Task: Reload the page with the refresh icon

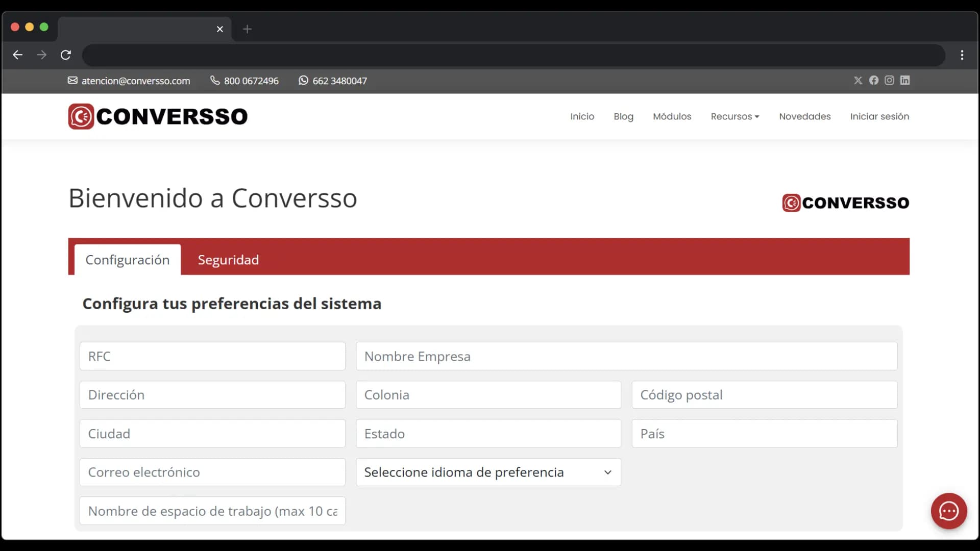Action: [66, 55]
